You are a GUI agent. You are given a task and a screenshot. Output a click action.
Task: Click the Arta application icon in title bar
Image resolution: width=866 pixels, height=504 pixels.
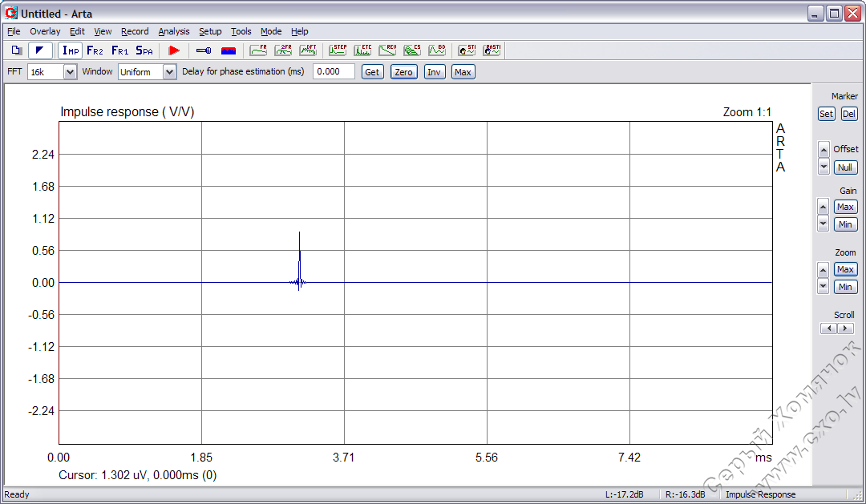click(x=11, y=13)
